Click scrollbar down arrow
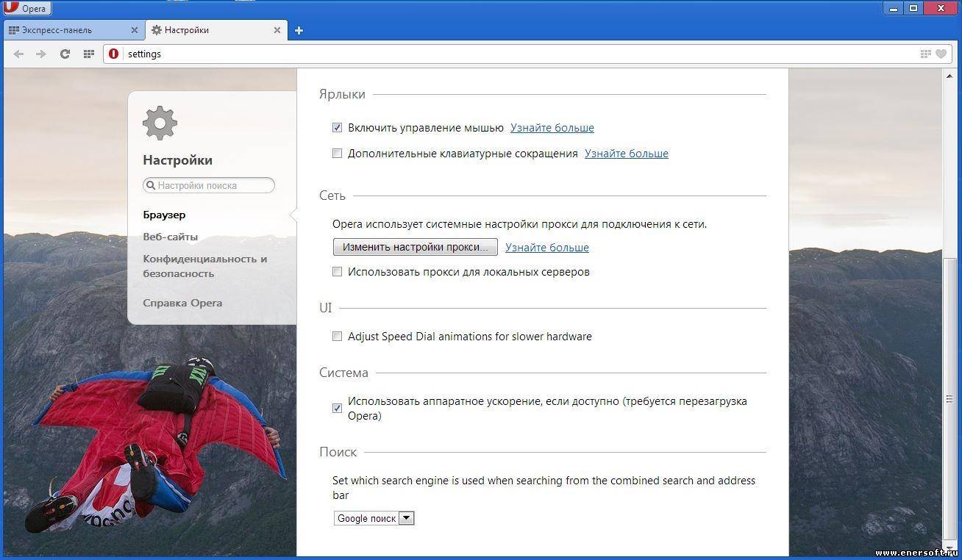Screen dimensions: 962x560 [x=949, y=549]
